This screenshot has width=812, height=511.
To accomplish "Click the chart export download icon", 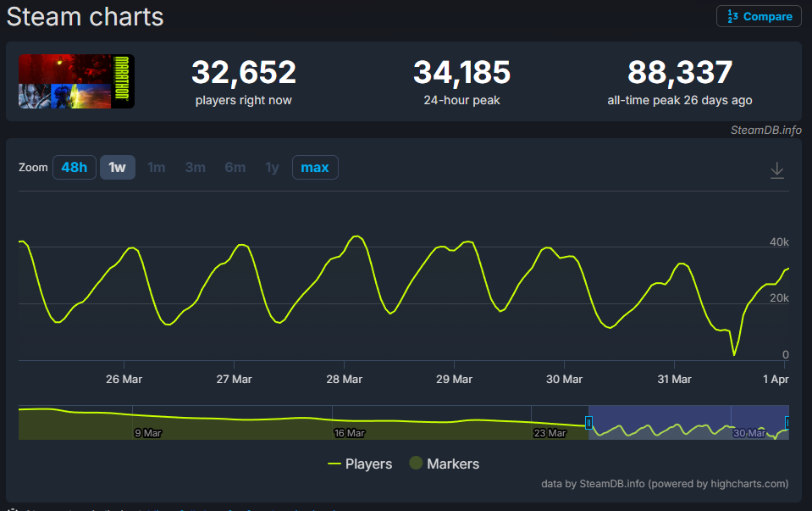I will pyautogui.click(x=776, y=169).
